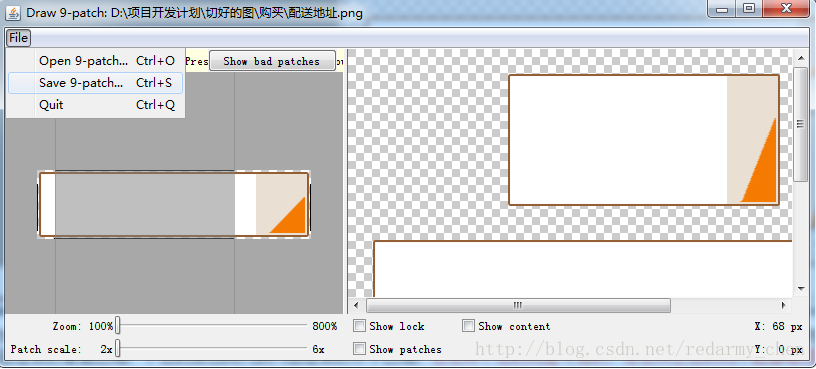Click the Java icon in title bar
The image size is (816, 369).
coord(14,12)
